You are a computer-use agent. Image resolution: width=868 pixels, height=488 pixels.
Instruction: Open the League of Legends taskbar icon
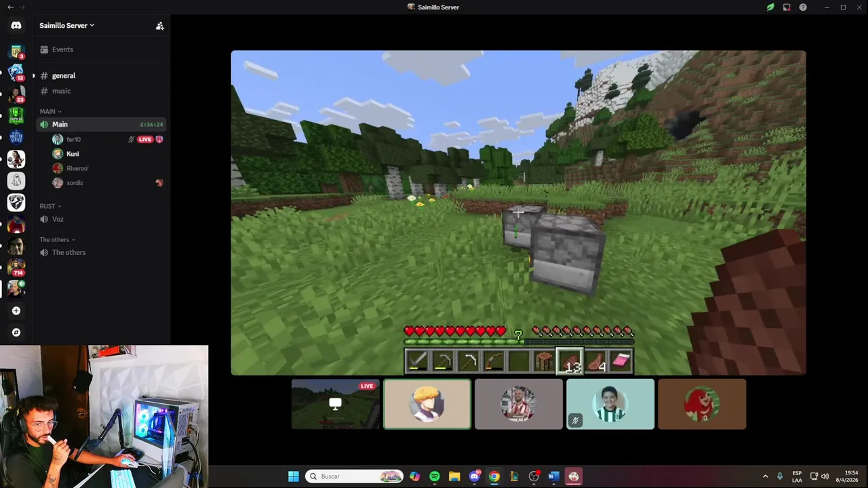514,476
